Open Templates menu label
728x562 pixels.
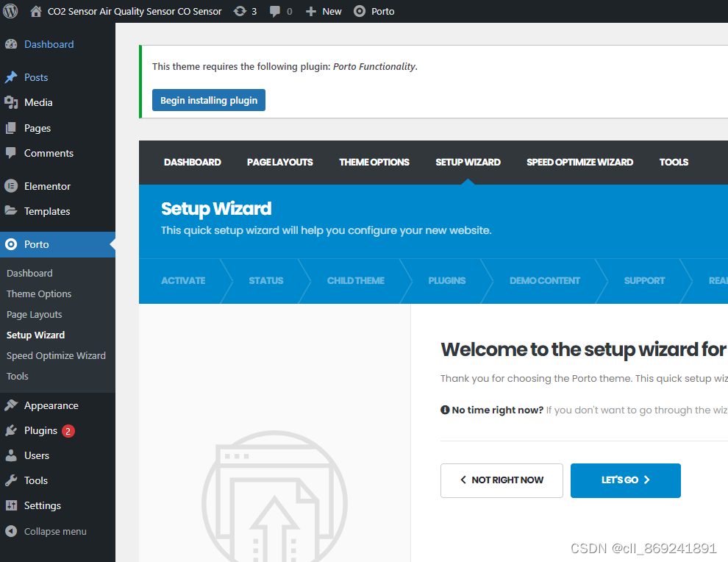pos(47,211)
